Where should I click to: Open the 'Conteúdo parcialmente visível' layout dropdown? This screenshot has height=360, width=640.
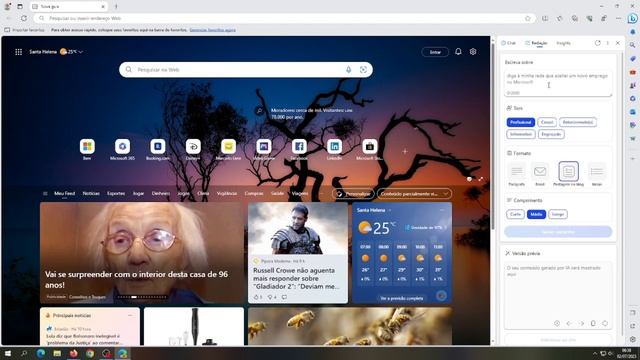[x=414, y=194]
